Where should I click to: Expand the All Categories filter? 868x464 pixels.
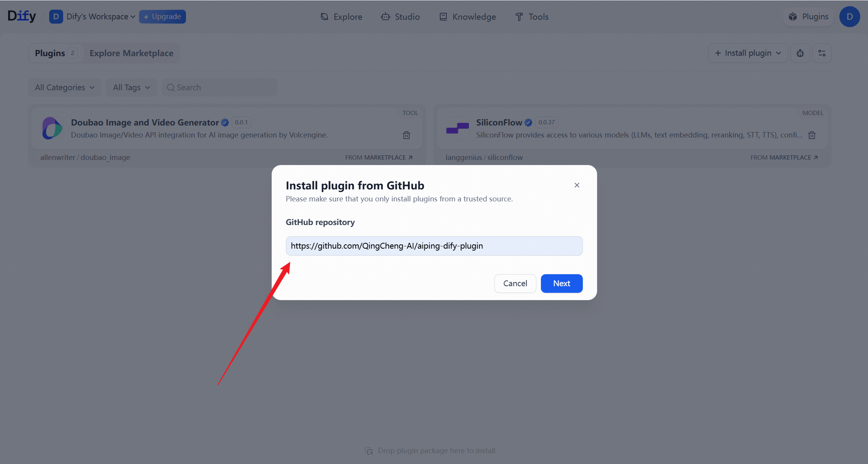coord(64,87)
